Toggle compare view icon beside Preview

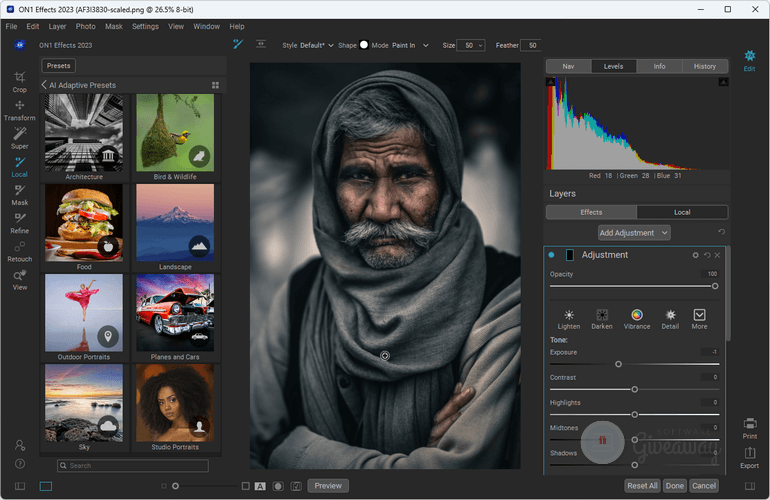tap(296, 486)
